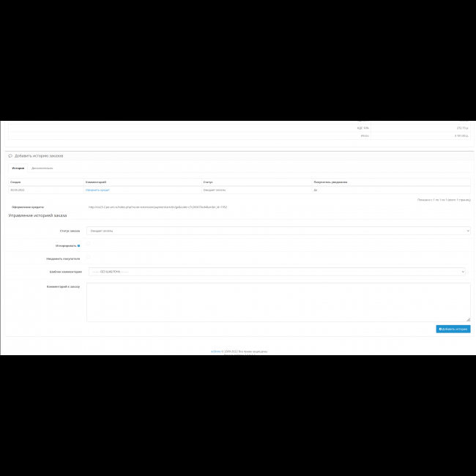Click the blue help icon next to Игнорировать
Image resolution: width=476 pixels, height=476 pixels.
[x=79, y=245]
